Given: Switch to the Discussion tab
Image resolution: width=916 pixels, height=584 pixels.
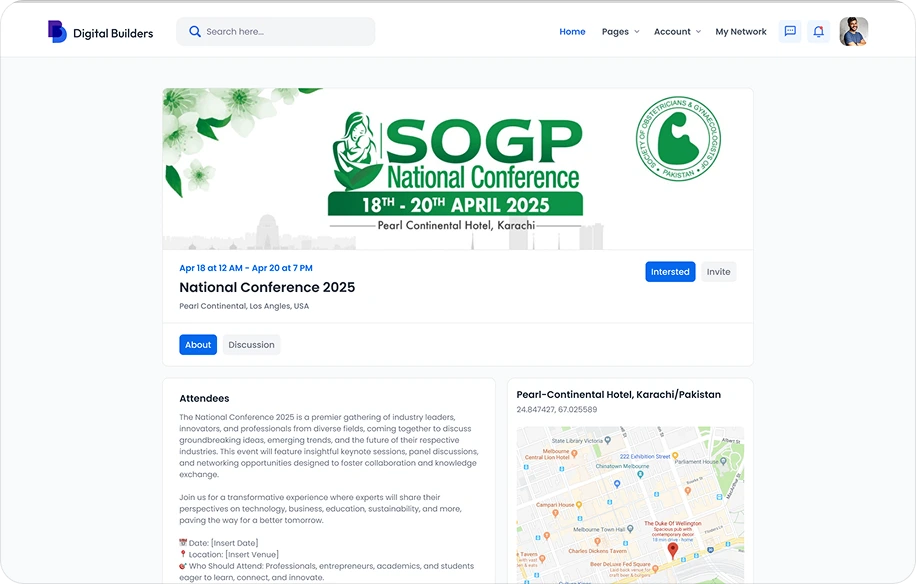Looking at the screenshot, I should [x=251, y=345].
